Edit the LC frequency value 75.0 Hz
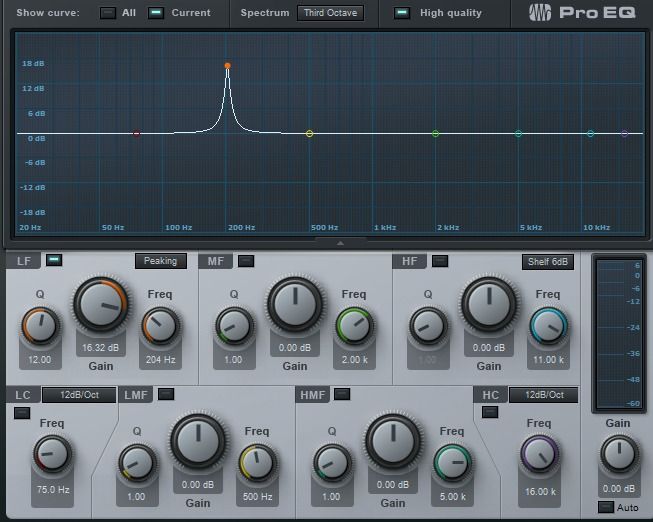 pos(52,490)
